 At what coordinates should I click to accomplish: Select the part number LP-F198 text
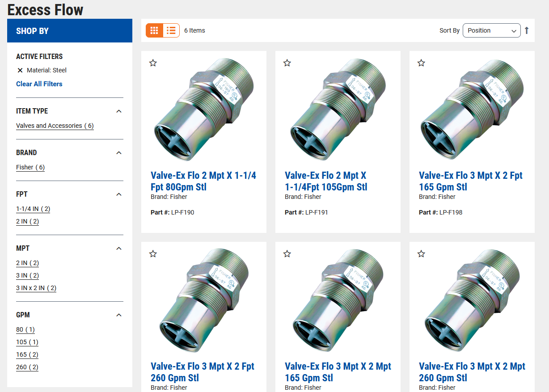tap(451, 212)
